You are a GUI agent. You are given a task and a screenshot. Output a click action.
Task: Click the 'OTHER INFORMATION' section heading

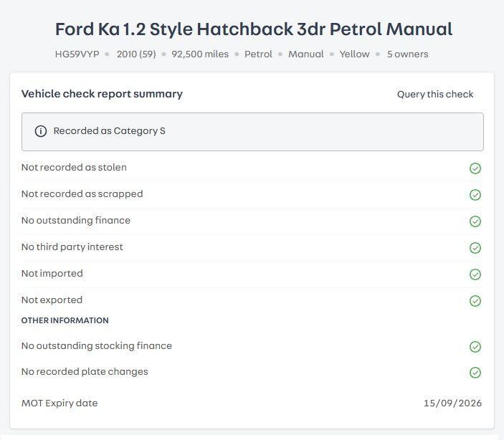point(65,320)
